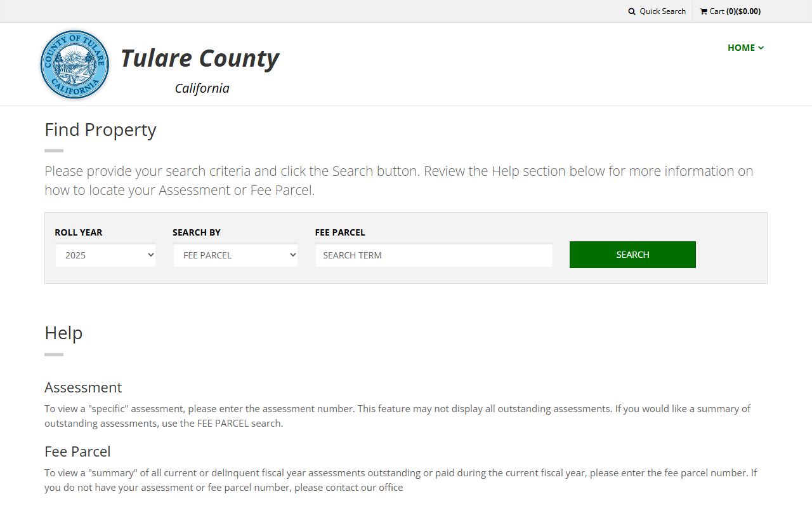This screenshot has height=508, width=812.
Task: Click the ROLL YEAR label
Action: click(79, 232)
